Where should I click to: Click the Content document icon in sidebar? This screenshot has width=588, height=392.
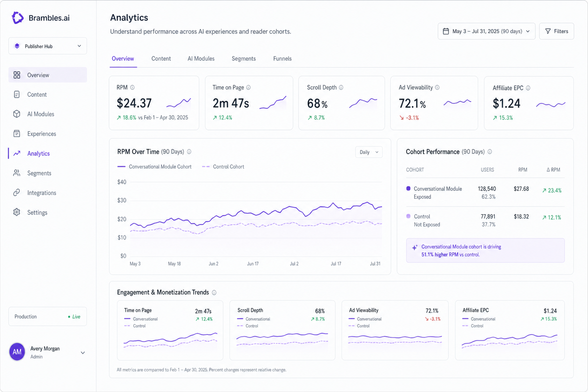coord(17,94)
